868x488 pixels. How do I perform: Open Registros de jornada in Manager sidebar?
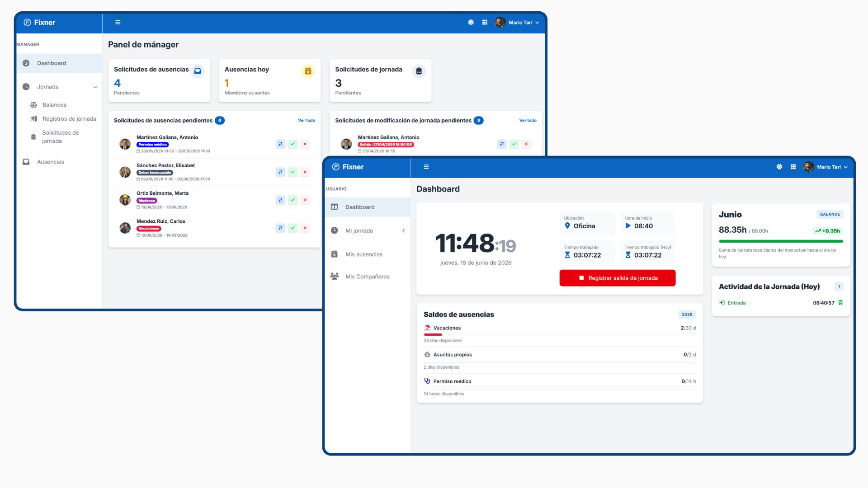click(x=63, y=119)
